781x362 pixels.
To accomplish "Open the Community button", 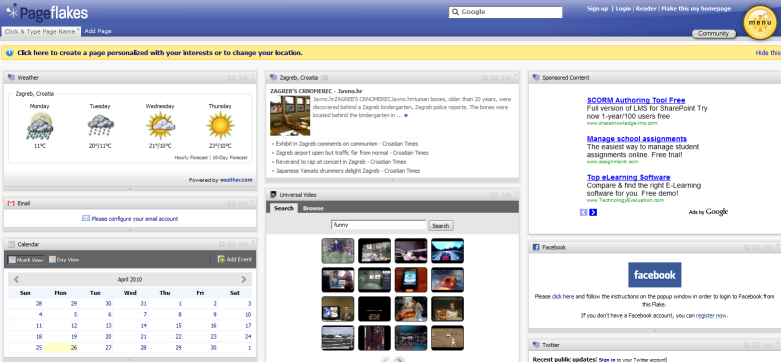I will click(x=714, y=34).
